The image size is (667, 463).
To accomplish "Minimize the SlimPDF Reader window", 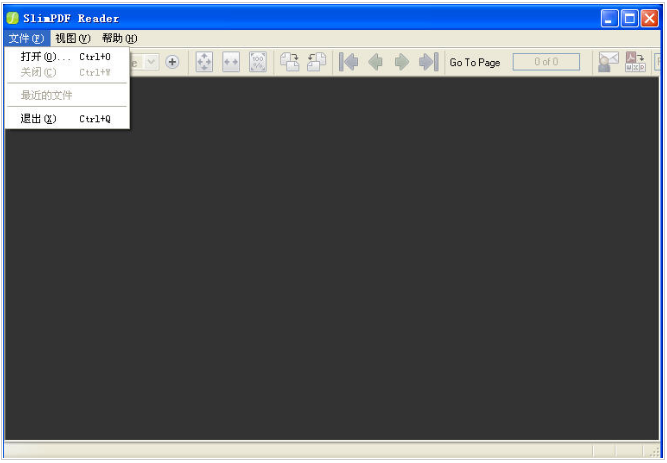I will point(609,18).
